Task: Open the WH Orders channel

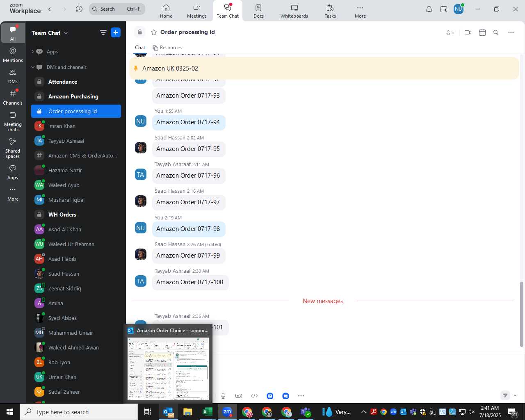Action: click(x=76, y=215)
